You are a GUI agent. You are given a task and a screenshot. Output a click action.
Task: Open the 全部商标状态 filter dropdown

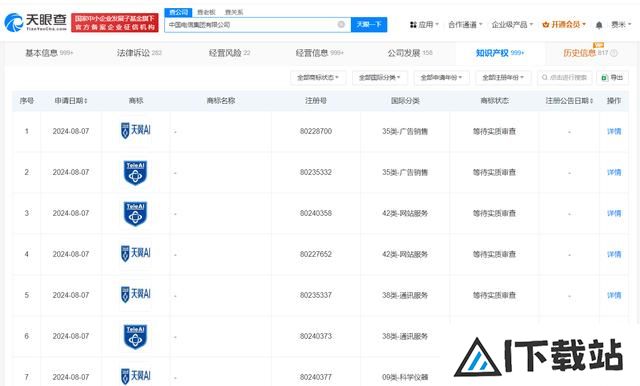coord(318,77)
